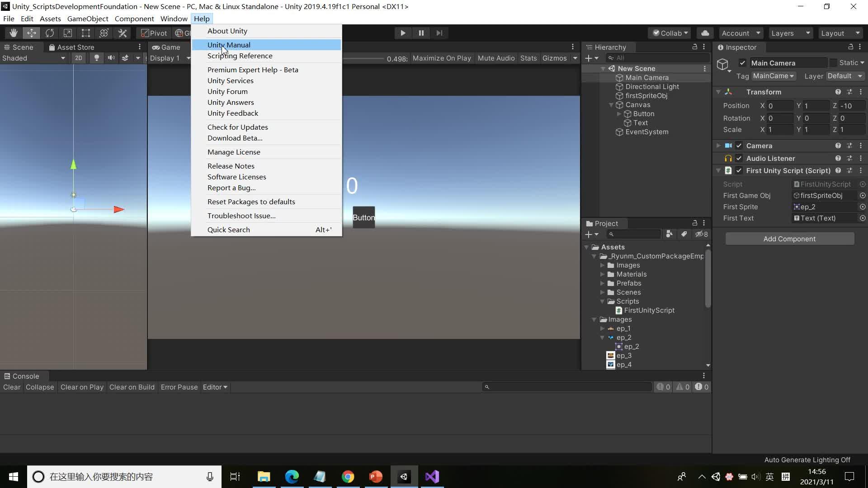This screenshot has height=488, width=868.
Task: Open the Layers dropdown
Action: pos(790,33)
